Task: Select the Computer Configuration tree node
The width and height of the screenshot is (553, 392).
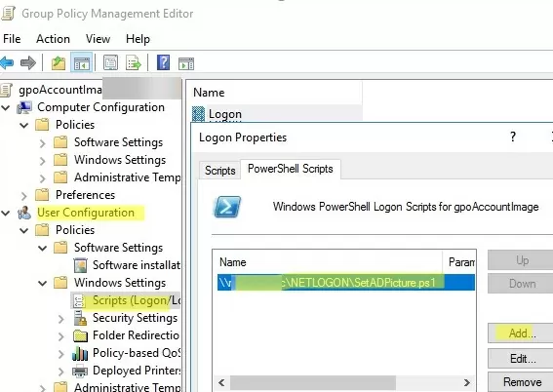Action: pyautogui.click(x=100, y=107)
